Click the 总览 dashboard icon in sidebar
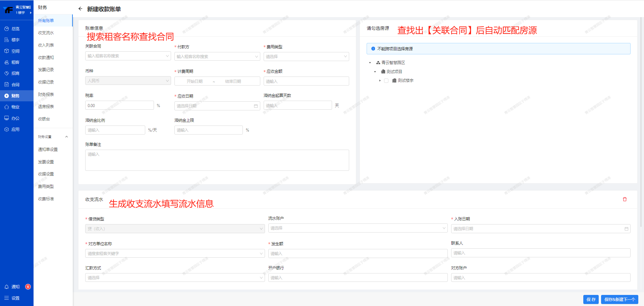This screenshot has width=644, height=306. (x=6, y=29)
